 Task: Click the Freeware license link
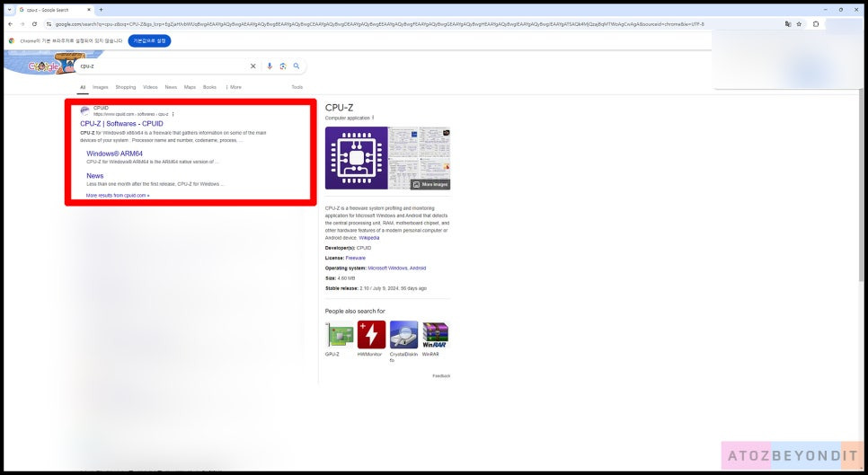click(356, 259)
